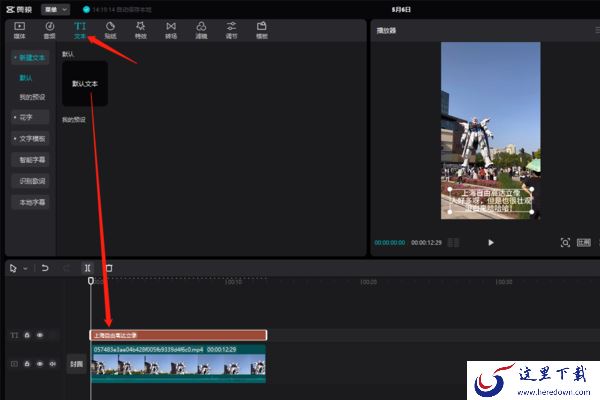Open the 特效 (Effects) tab
600x400 pixels.
(x=140, y=30)
